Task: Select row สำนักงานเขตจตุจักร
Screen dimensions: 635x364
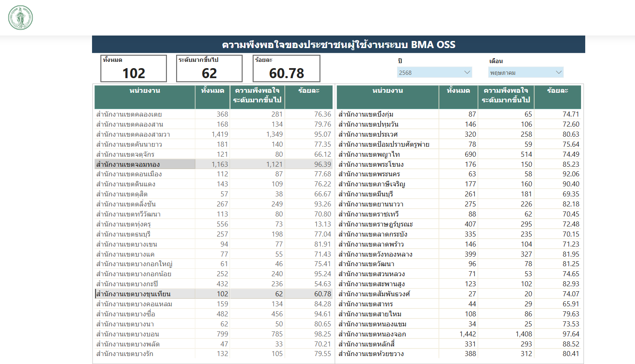Action: pyautogui.click(x=214, y=154)
